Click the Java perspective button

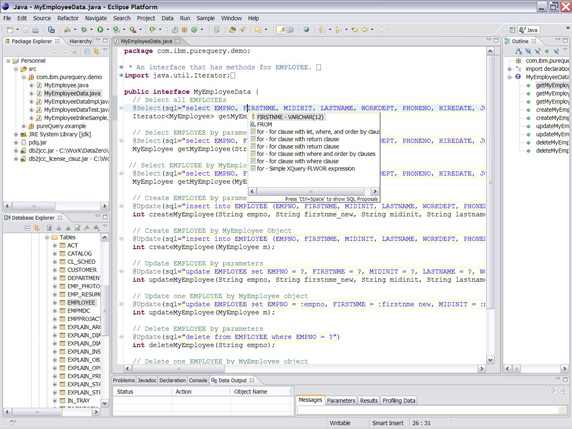click(x=529, y=30)
